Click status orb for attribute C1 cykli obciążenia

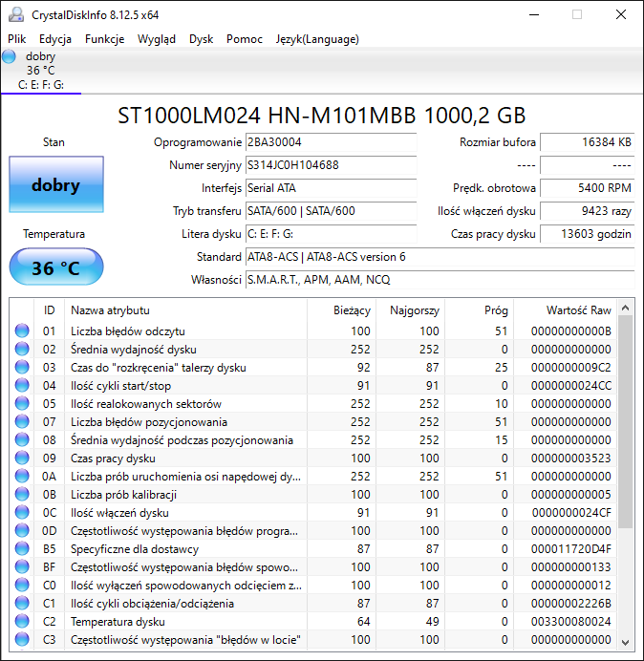[22, 603]
